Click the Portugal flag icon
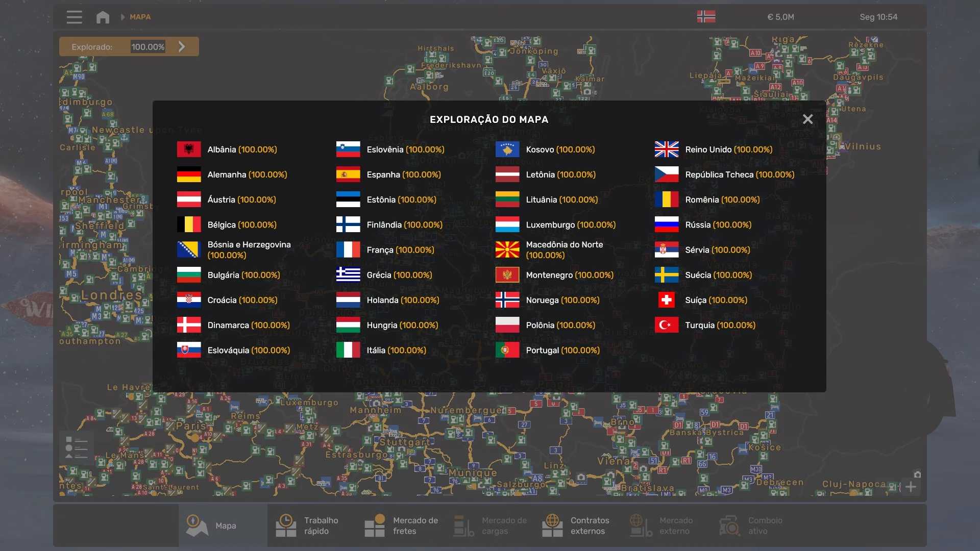 pyautogui.click(x=507, y=350)
